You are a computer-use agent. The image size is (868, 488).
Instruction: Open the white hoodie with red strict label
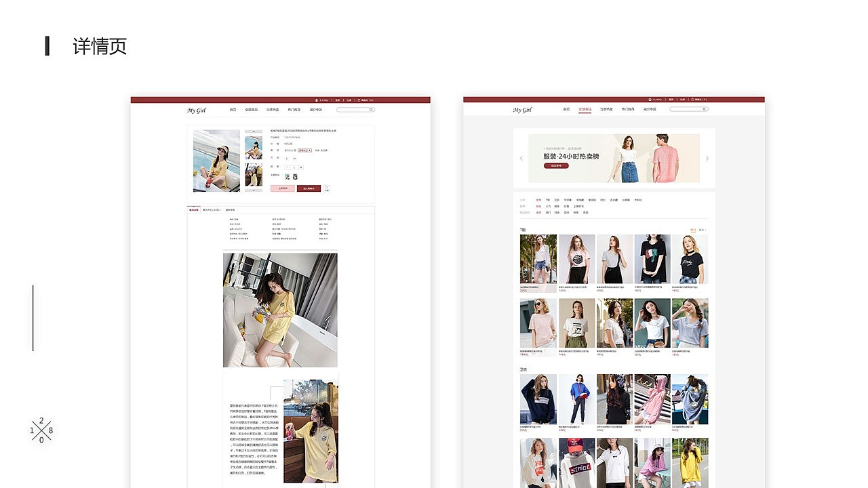[x=576, y=462]
